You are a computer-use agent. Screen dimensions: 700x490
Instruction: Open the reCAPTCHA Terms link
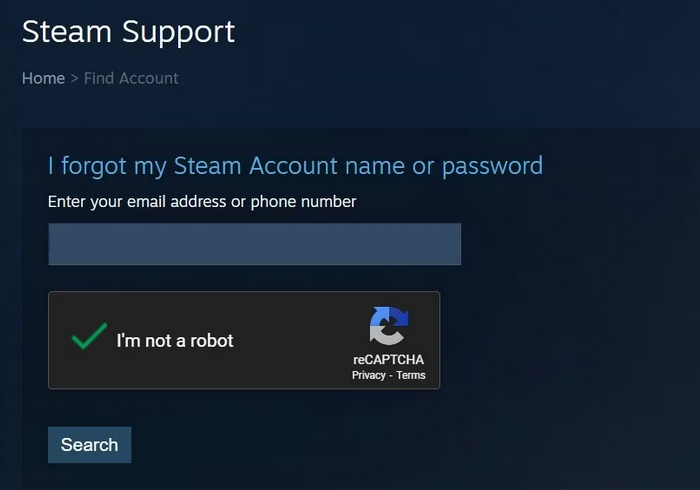click(411, 375)
